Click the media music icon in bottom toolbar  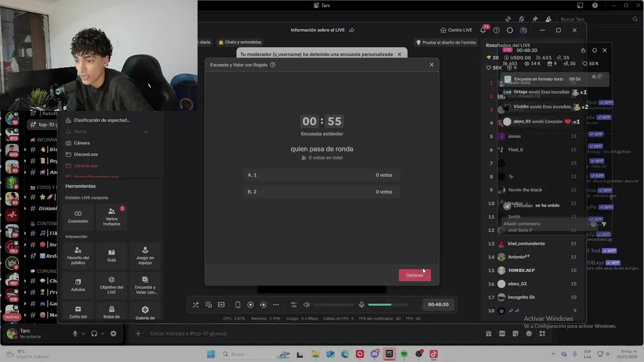tap(208, 305)
